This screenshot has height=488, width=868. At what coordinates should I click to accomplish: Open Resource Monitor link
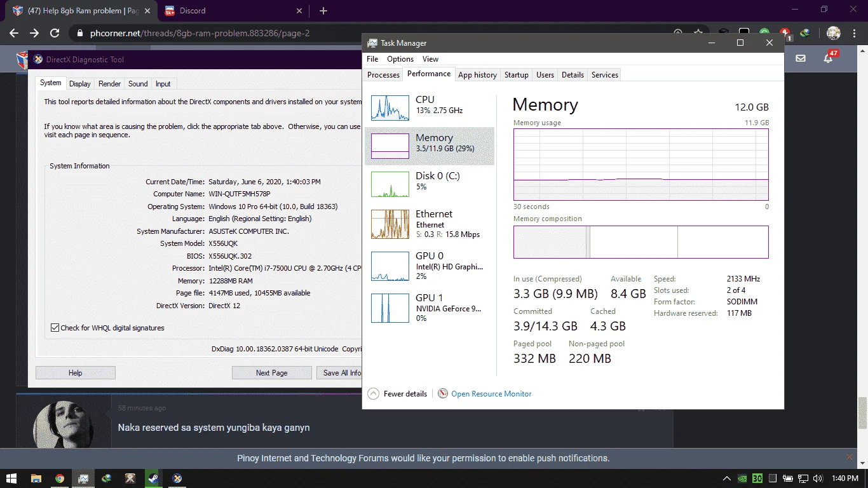coord(491,394)
